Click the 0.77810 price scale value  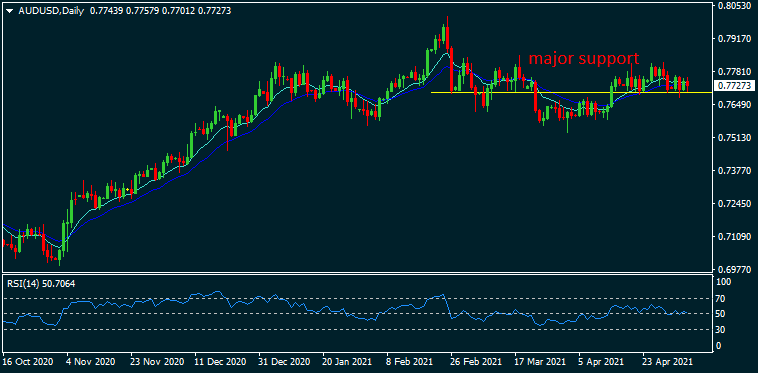[x=734, y=72]
